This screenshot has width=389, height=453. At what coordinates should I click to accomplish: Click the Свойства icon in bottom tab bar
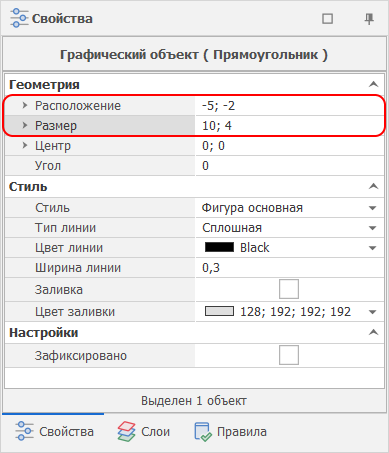point(24,431)
